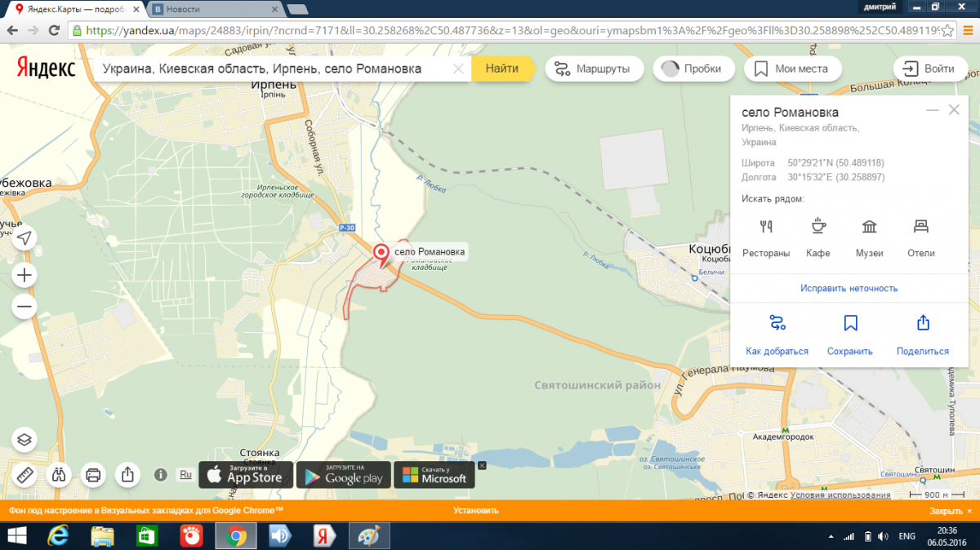Click the share map icon on toolbar

(127, 474)
